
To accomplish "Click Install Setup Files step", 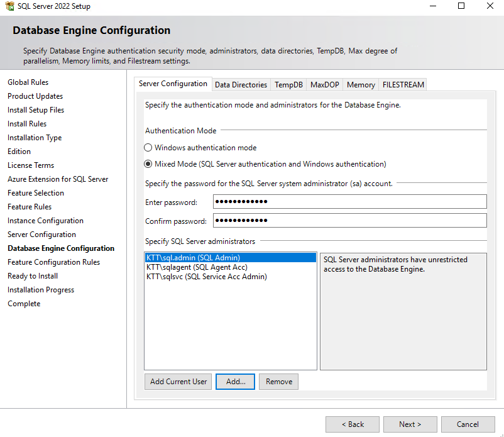I will pos(36,110).
